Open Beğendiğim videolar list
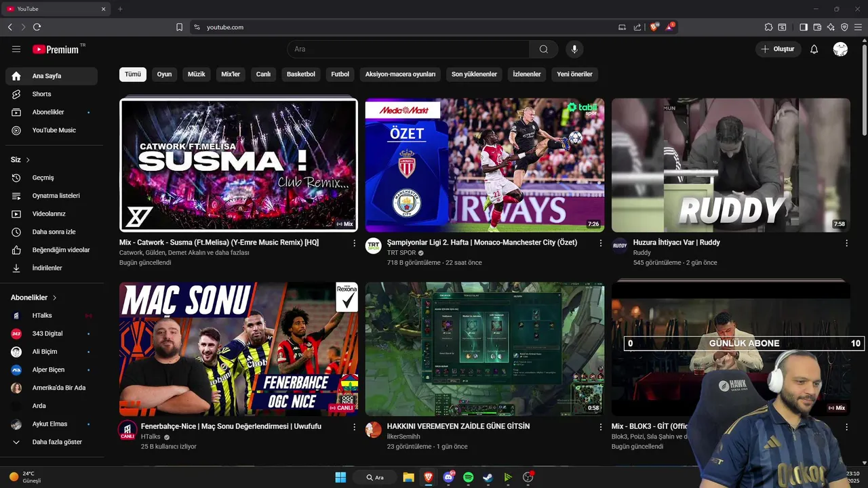The image size is (868, 488). 52,250
